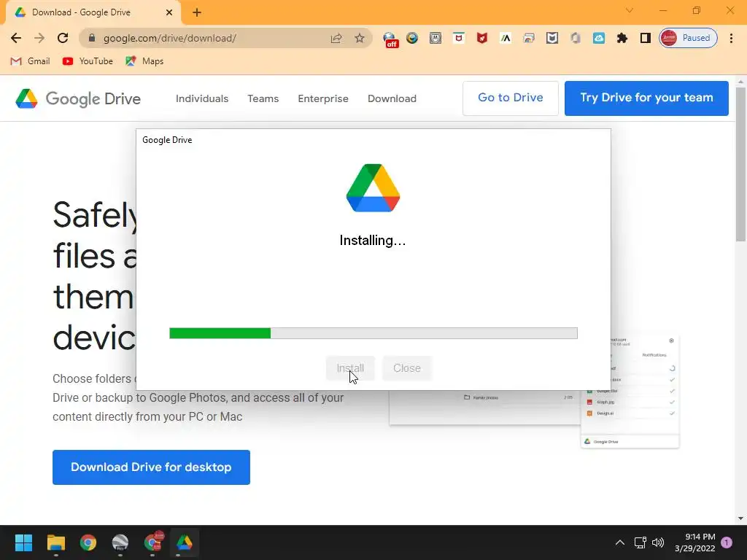This screenshot has width=747, height=560.
Task: Click the red shield extension icon
Action: 482,38
